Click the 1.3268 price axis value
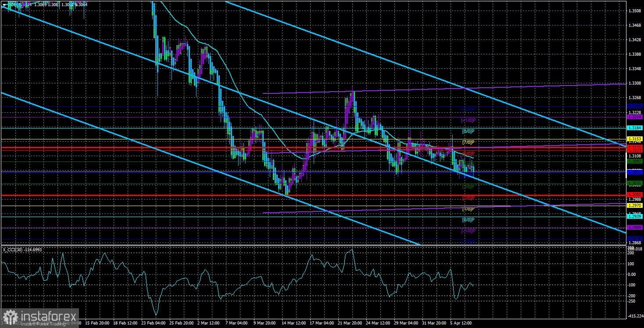This screenshot has width=644, height=328. coord(635,97)
